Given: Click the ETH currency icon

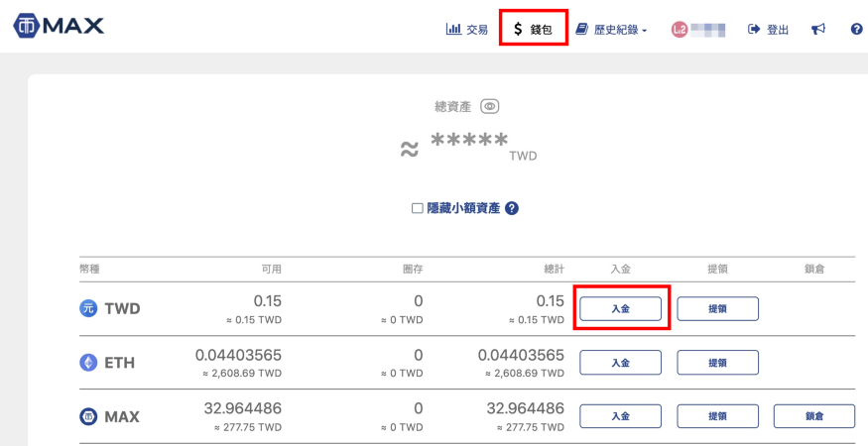Looking at the screenshot, I should tap(88, 363).
